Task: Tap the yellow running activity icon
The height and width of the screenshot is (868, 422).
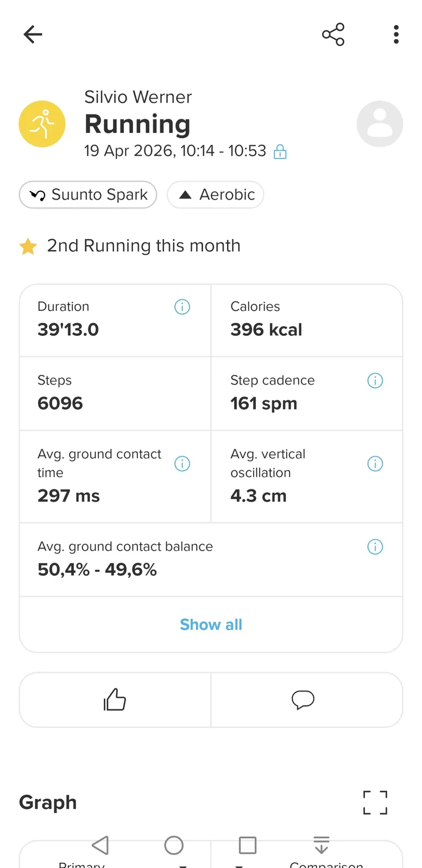Action: point(42,124)
